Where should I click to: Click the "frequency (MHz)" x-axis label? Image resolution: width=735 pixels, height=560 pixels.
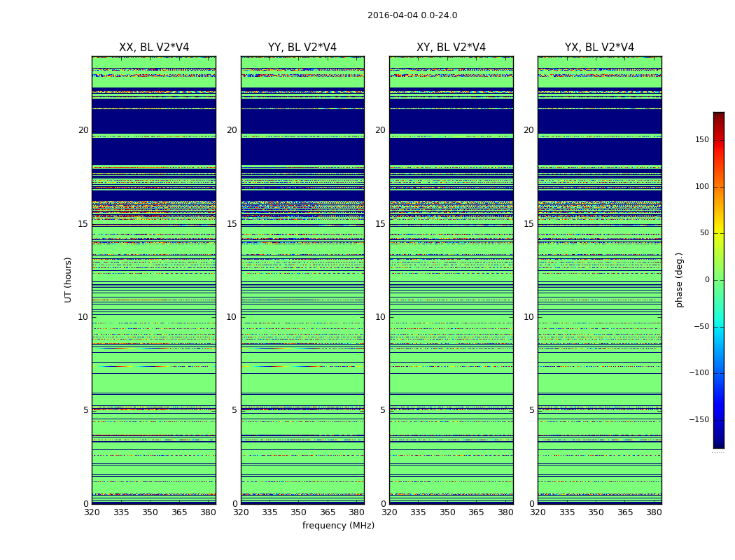tap(338, 526)
